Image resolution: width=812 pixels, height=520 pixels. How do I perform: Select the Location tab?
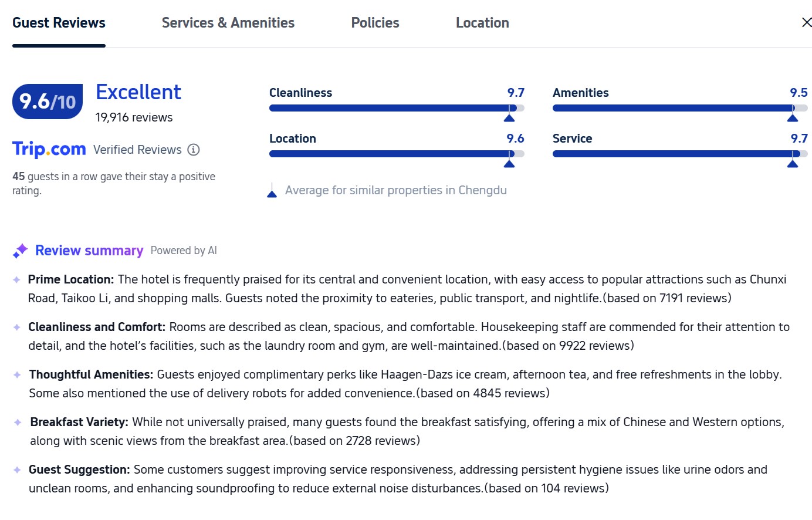(482, 23)
